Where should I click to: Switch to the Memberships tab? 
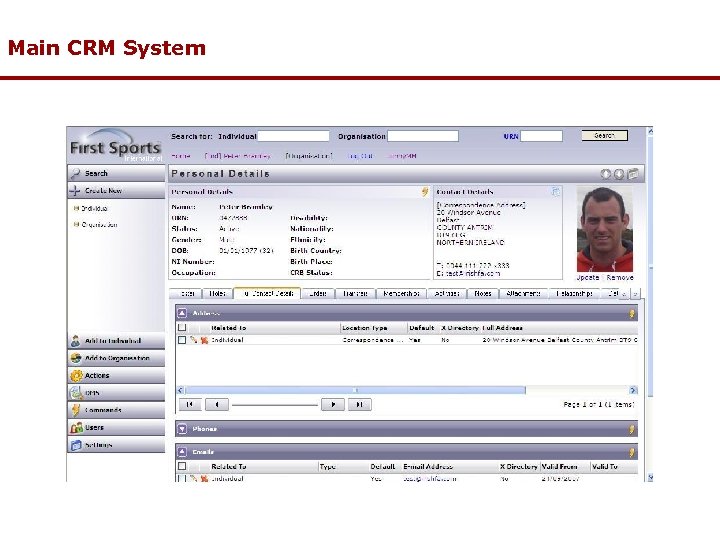point(401,293)
